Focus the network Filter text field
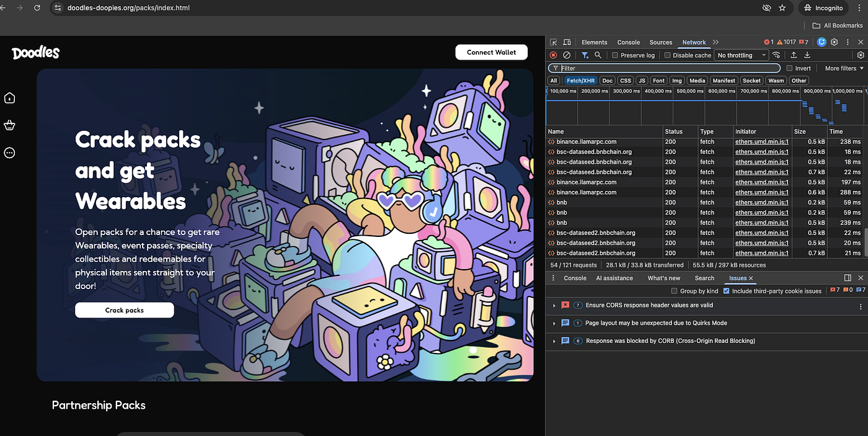 point(664,68)
